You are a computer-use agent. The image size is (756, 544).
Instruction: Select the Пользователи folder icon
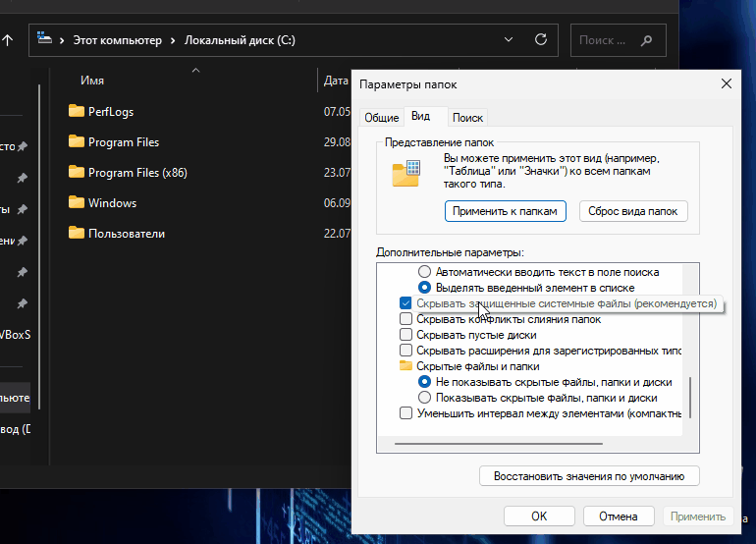pos(77,233)
